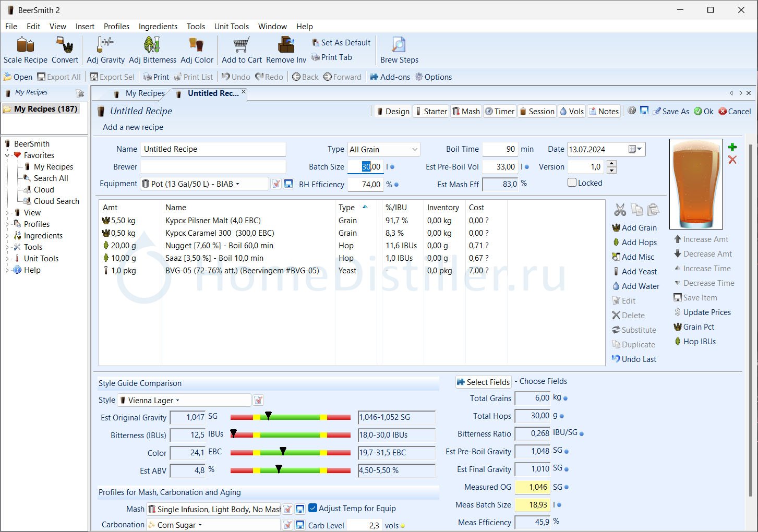Image resolution: width=758 pixels, height=532 pixels.
Task: Click Update Prices
Action: [702, 312]
